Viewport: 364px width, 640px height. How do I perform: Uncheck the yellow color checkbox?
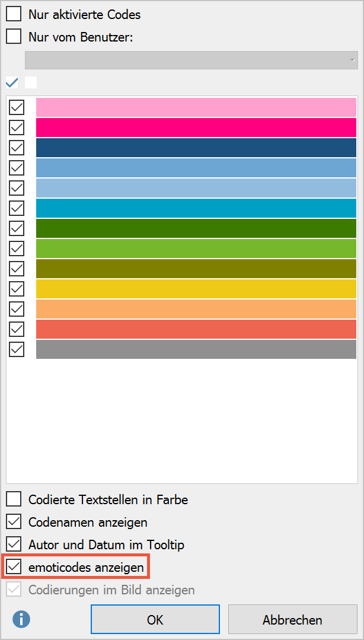17,289
